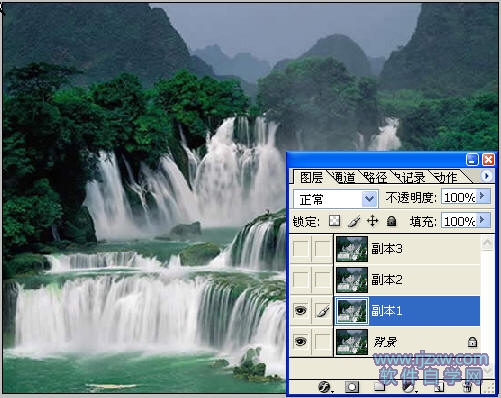This screenshot has width=501, height=398.
Task: Switch to the 路径 tab
Action: [375, 177]
